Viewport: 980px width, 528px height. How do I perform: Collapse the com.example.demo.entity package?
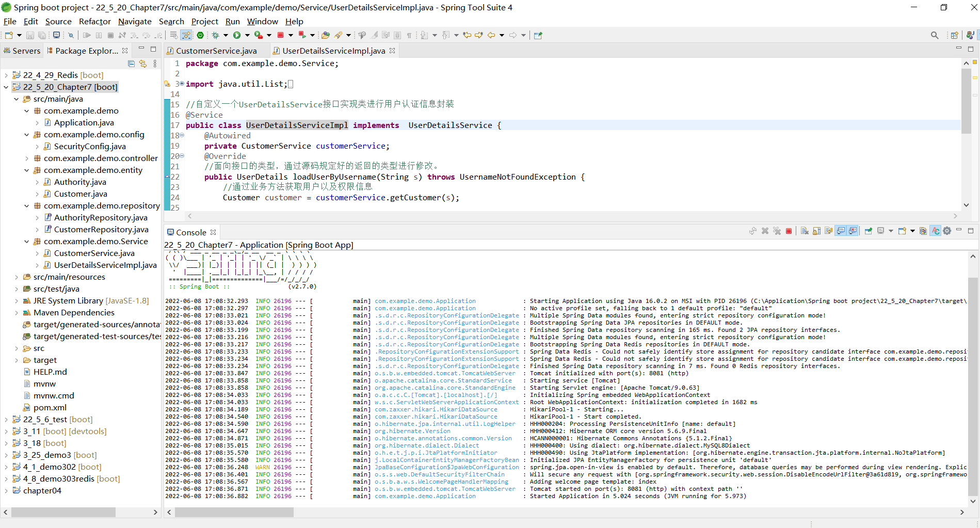(x=27, y=170)
